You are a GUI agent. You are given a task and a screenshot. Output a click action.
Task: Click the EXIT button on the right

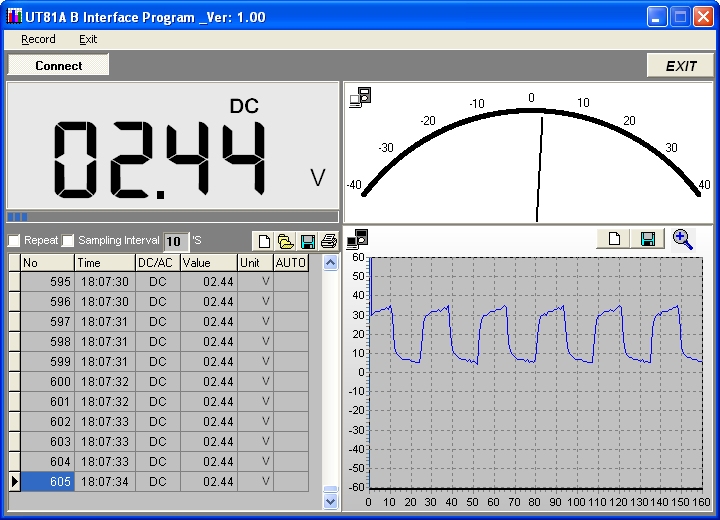click(x=680, y=65)
